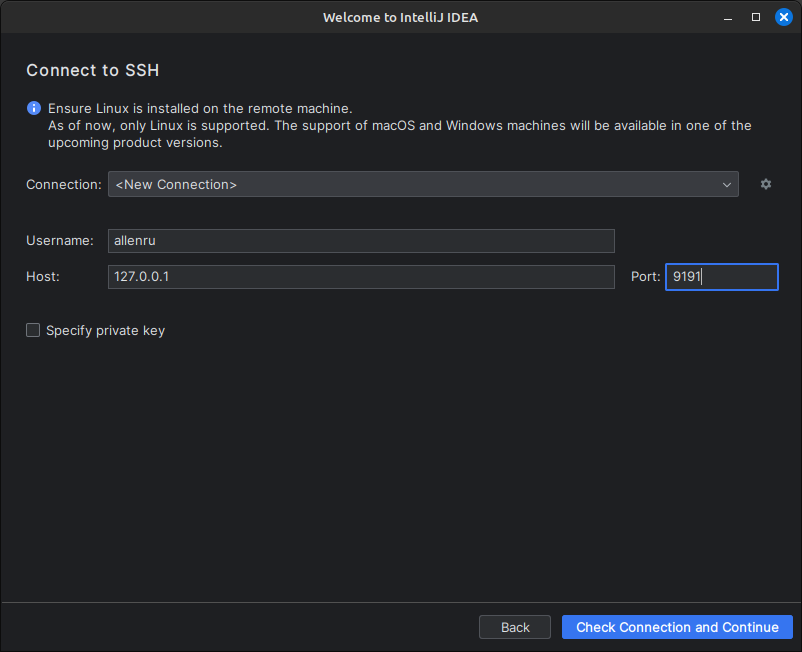Minimize the welcome window
Screen dimensions: 802x652
coord(729,17)
